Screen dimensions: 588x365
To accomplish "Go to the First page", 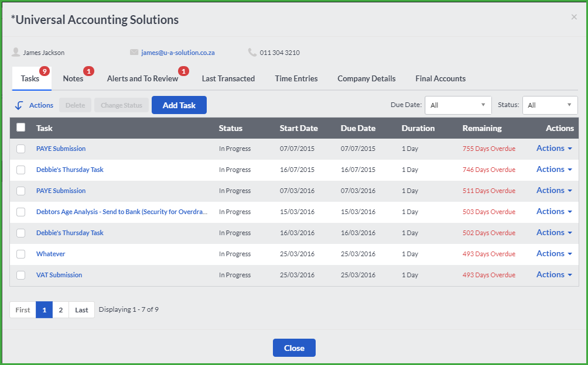I will coord(22,309).
